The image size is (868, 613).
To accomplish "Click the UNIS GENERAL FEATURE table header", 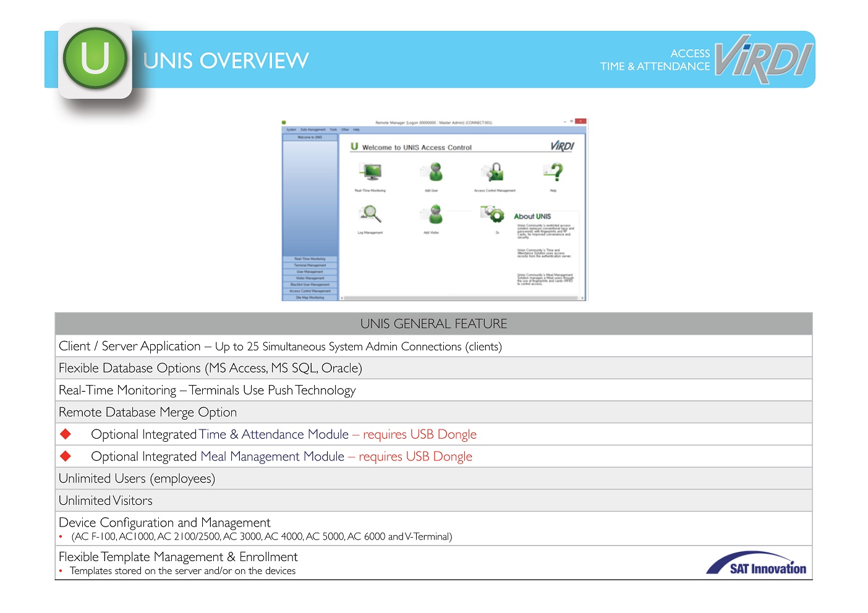I will tap(433, 324).
